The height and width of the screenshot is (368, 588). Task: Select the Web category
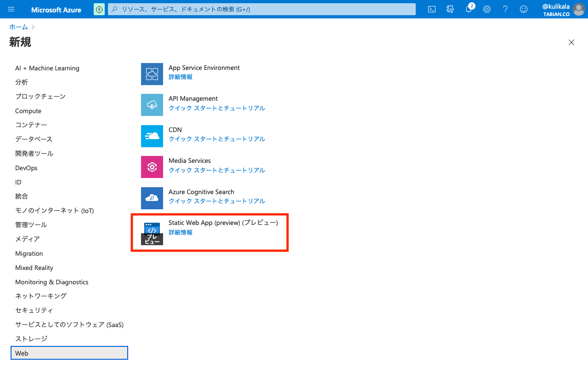click(69, 353)
